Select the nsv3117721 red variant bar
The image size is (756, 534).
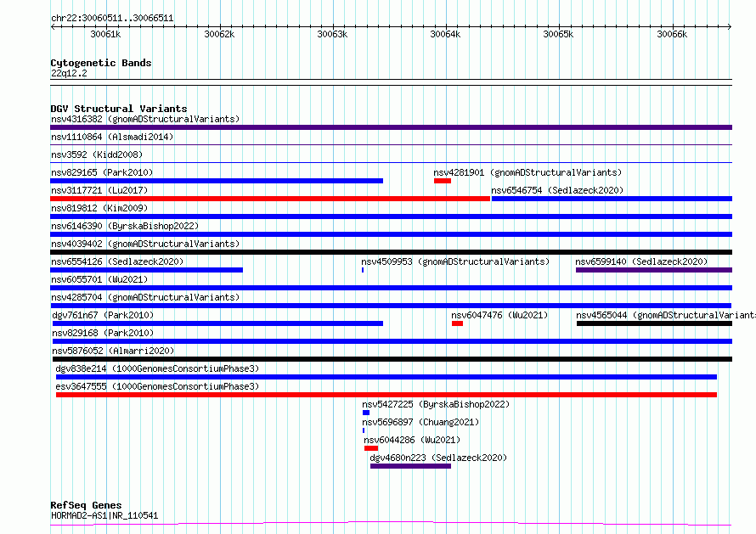click(x=270, y=199)
